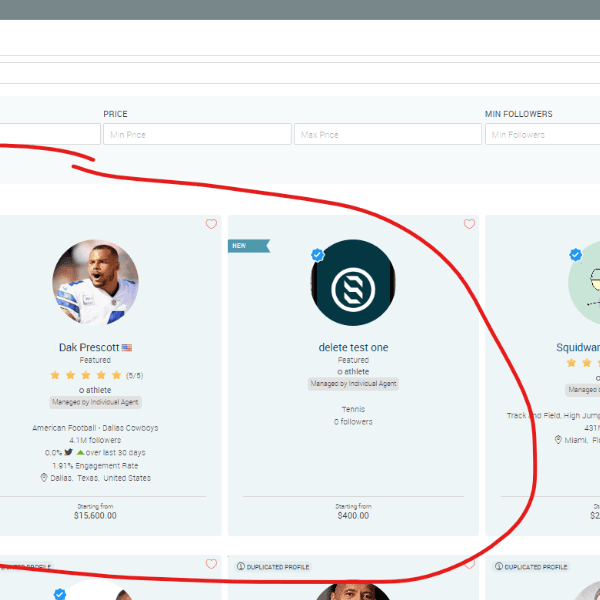
Task: Click the $400.00 starting price
Action: click(353, 516)
